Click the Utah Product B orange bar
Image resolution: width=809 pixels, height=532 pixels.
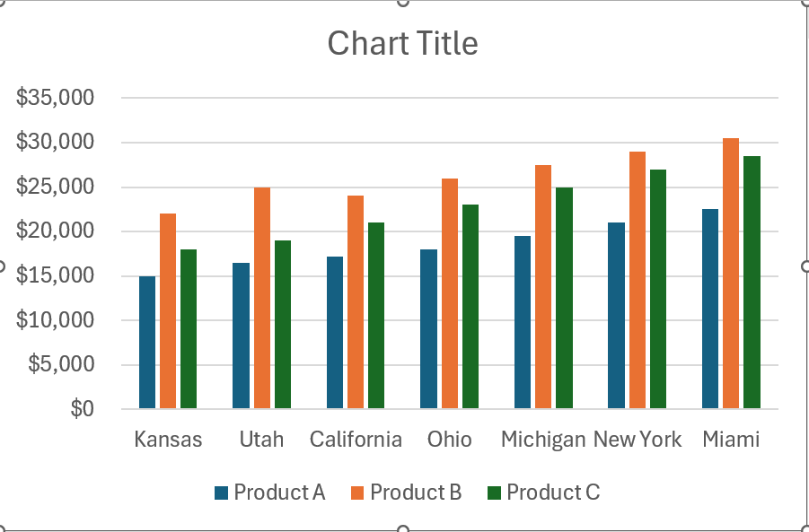262,298
